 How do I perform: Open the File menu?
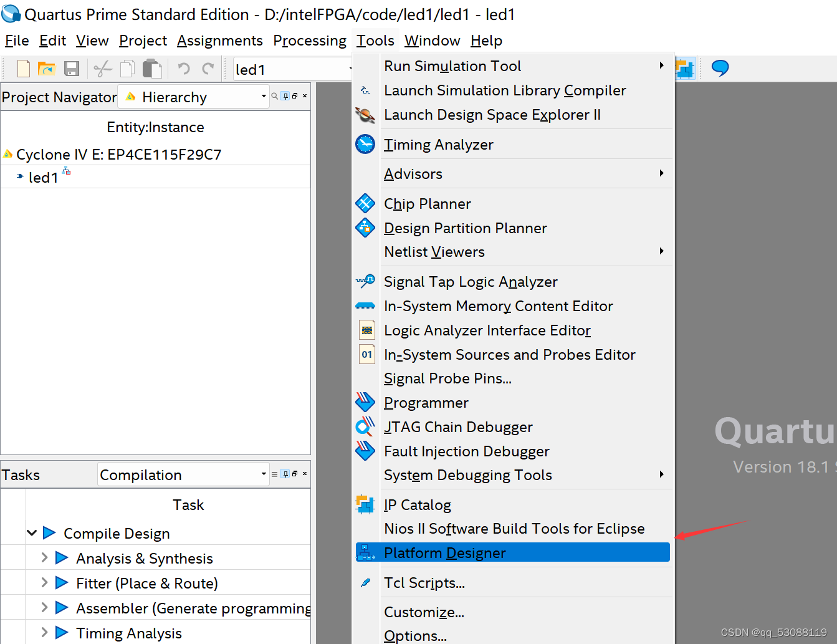17,41
